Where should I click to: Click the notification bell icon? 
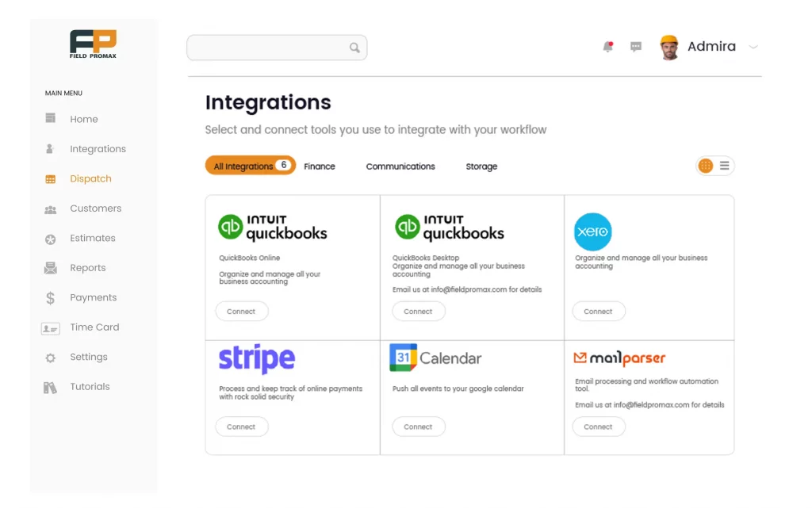[607, 47]
